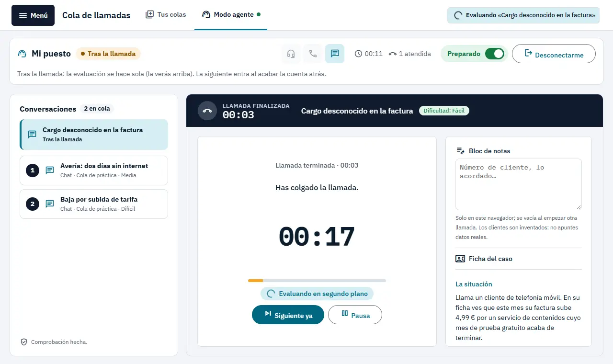Open Baja por subida de tarifa conversation
Image resolution: width=613 pixels, height=364 pixels.
pyautogui.click(x=94, y=204)
